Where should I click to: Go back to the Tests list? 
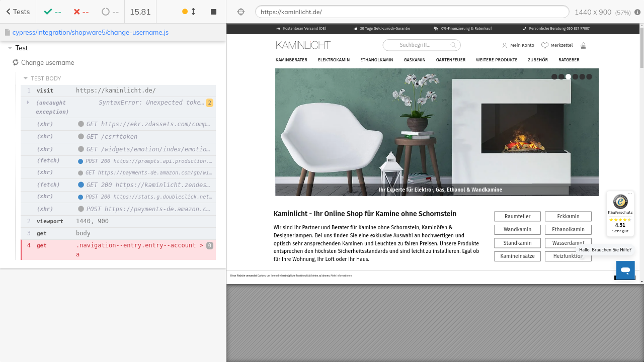coord(18,12)
